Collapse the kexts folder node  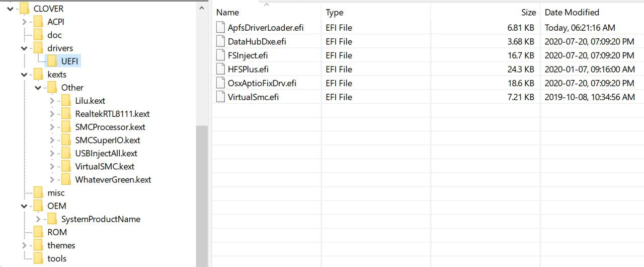tap(24, 75)
